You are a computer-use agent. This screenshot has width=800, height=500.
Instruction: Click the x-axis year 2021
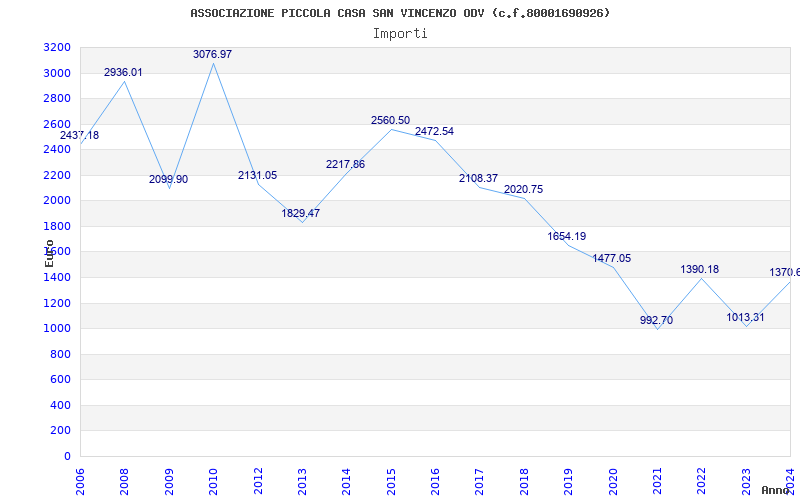657,481
